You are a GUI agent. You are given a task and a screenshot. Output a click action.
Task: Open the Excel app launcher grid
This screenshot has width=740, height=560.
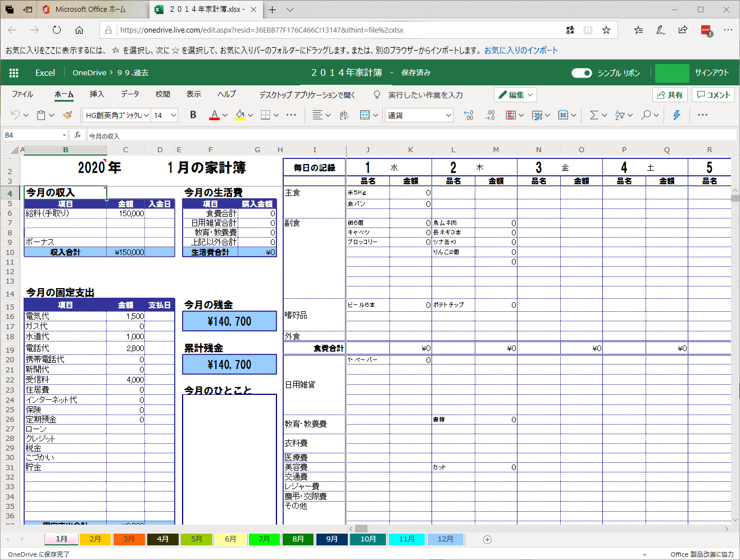coord(14,72)
